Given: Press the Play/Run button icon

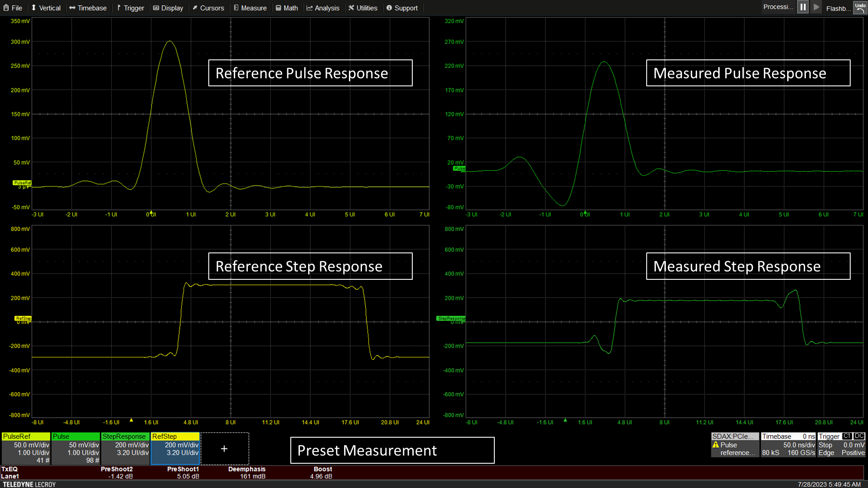Looking at the screenshot, I should (816, 8).
